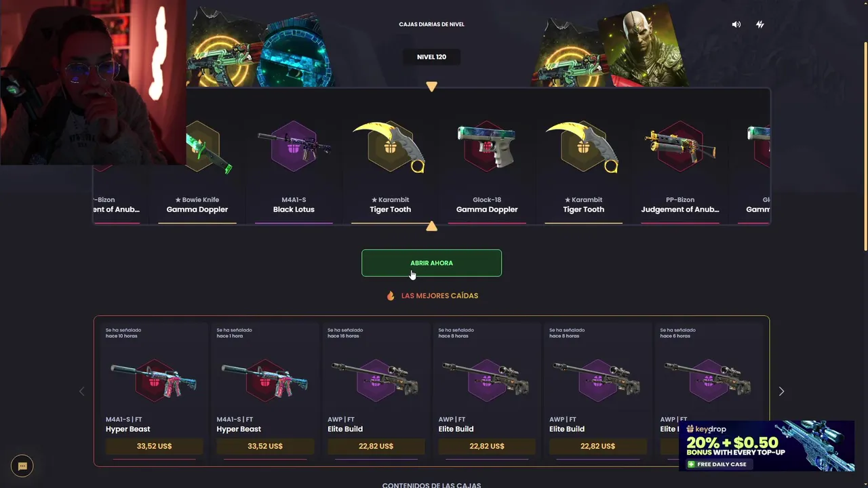This screenshot has width=868, height=488.
Task: Click the Free Daily Case badge in Keydrop ad
Action: point(717,464)
